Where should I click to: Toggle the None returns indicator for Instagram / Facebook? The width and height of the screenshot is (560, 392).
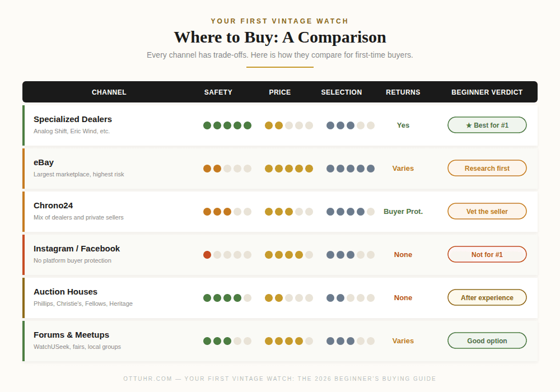click(x=403, y=254)
